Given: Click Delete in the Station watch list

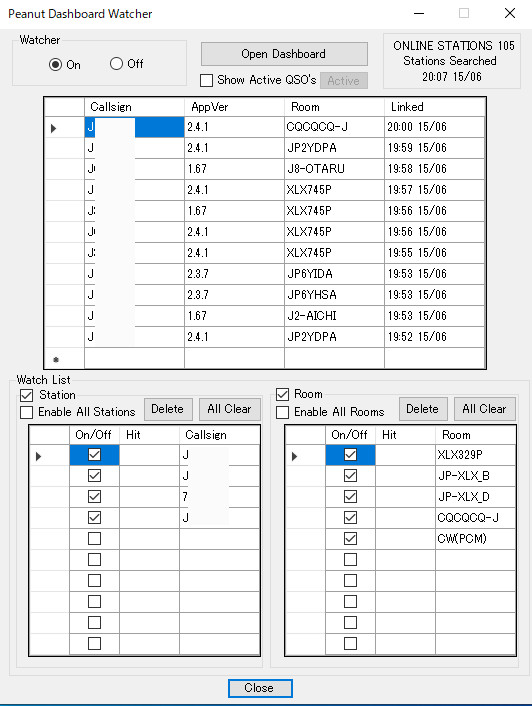Looking at the screenshot, I should 168,409.
